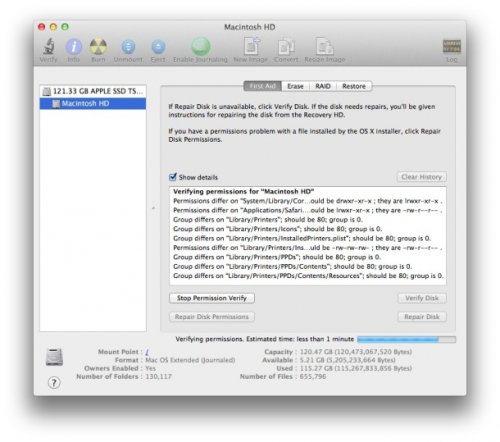Switch to the RAID tab
Viewport: 500px width, 442px height.
(x=323, y=86)
